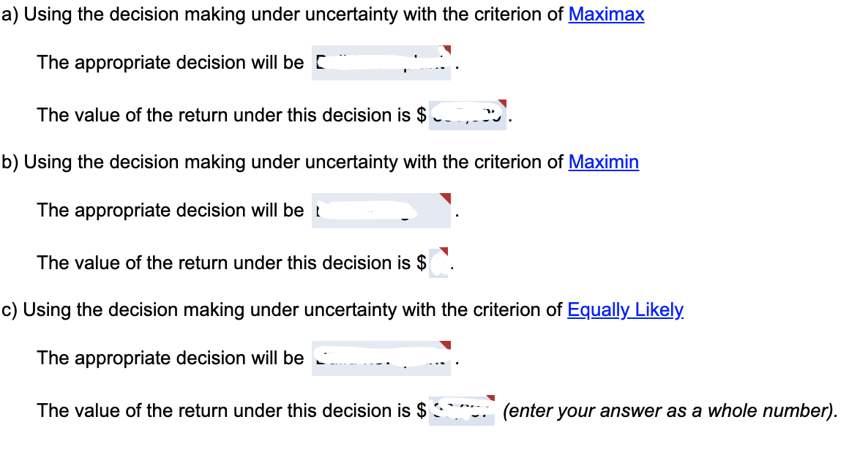Open the Maximin hyperlink
868x455 pixels.
603,162
